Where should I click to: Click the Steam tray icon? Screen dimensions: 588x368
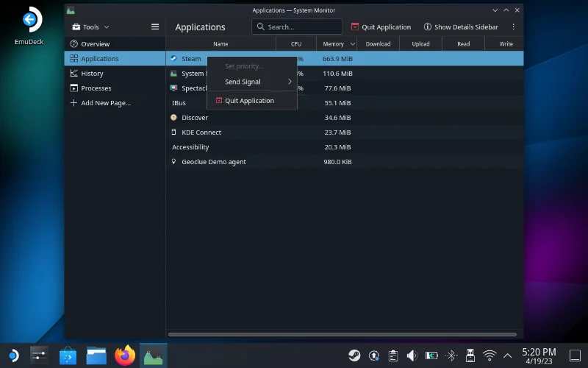[354, 355]
